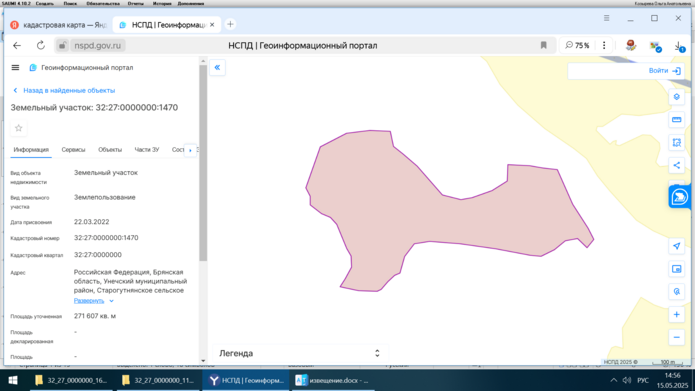Select the date value 22.03.2022
Viewport: 695px width, 391px height.
click(x=91, y=222)
